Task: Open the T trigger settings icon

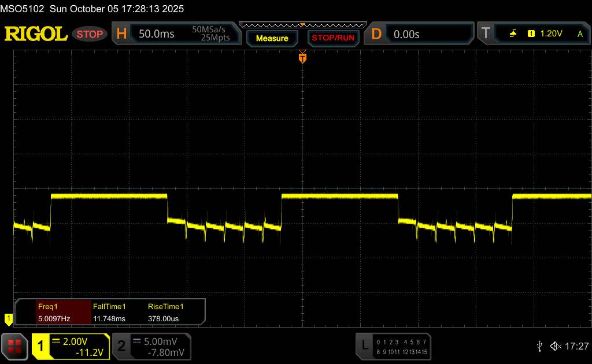Action: [x=486, y=34]
